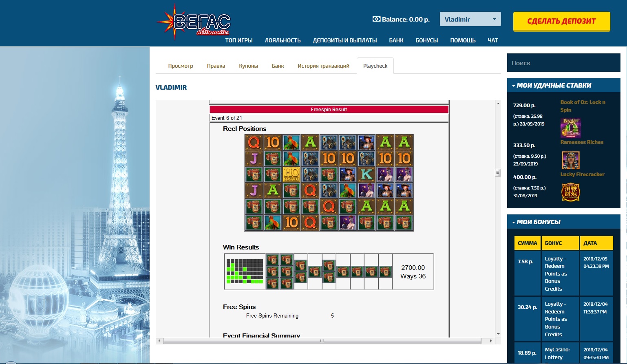
Task: Click the vertical scrollbar thumb
Action: (498, 172)
